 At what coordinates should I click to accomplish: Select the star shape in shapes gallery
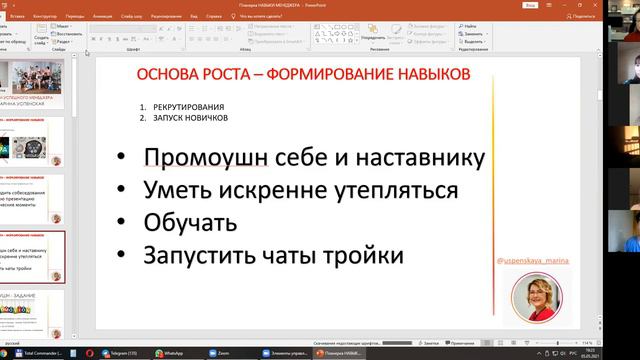pyautogui.click(x=350, y=40)
